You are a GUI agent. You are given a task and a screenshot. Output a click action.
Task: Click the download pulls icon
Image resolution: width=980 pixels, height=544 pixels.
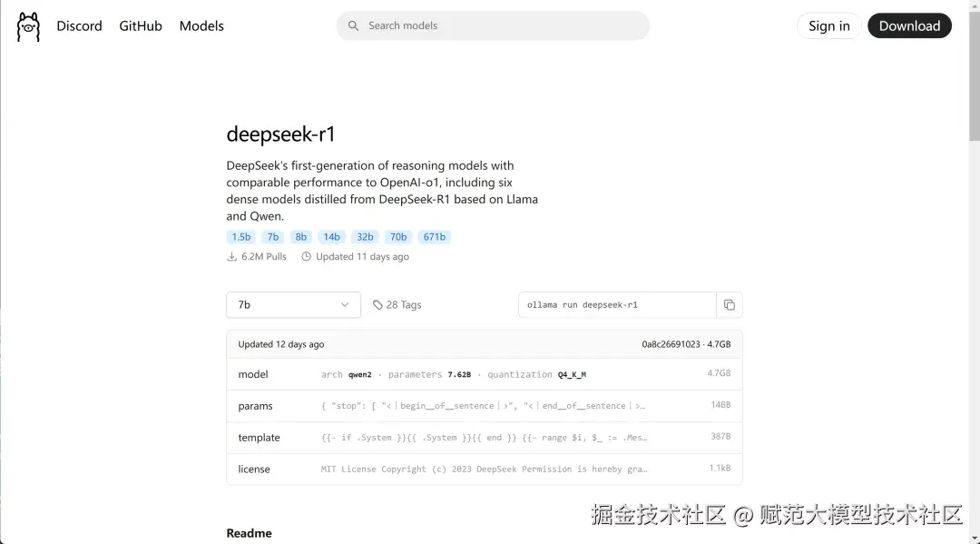click(x=232, y=257)
